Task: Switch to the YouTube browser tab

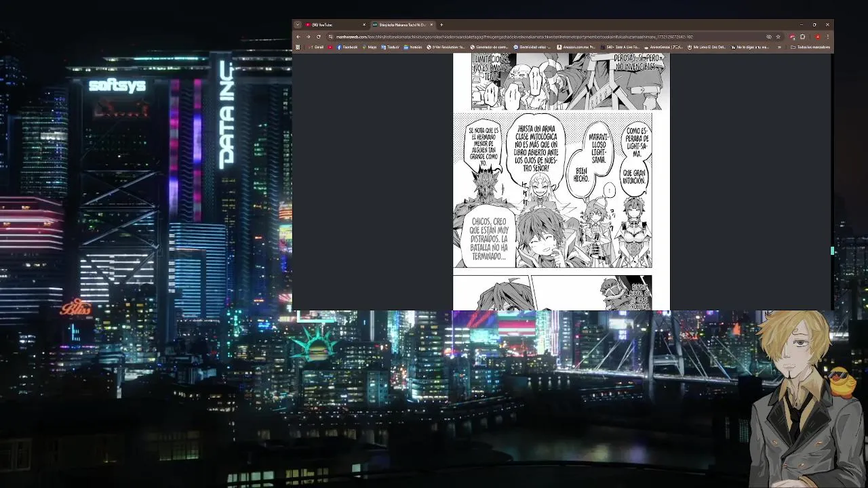Action: [x=335, y=25]
